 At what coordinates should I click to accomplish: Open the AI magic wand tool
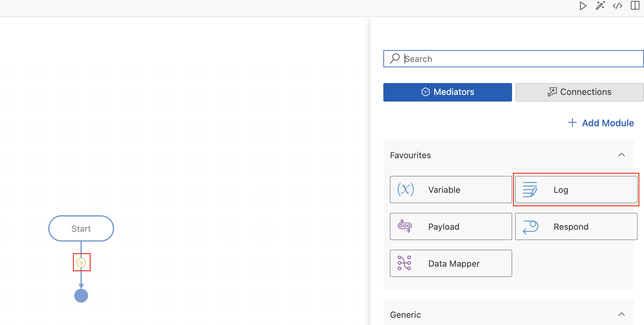pos(600,6)
